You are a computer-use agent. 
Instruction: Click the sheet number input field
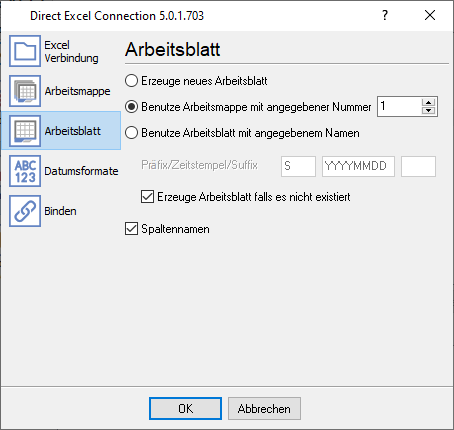click(x=399, y=107)
